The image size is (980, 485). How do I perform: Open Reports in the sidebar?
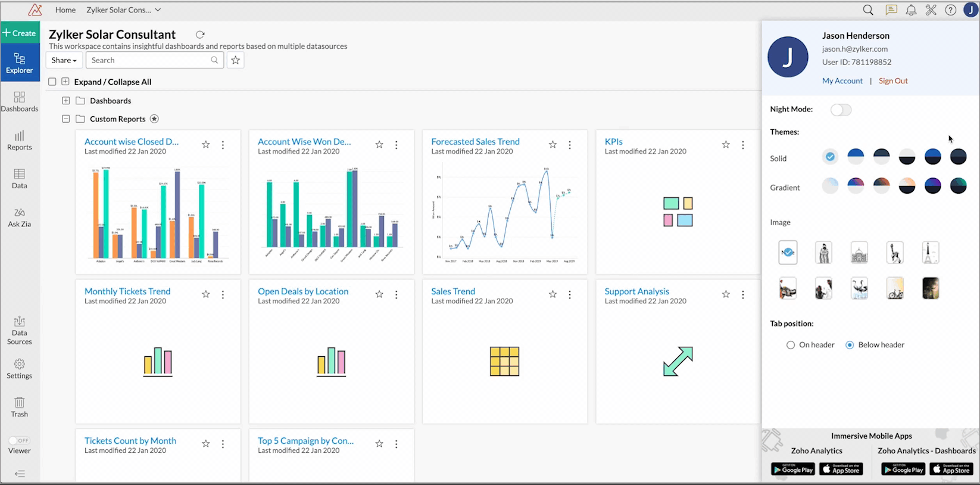pos(20,141)
